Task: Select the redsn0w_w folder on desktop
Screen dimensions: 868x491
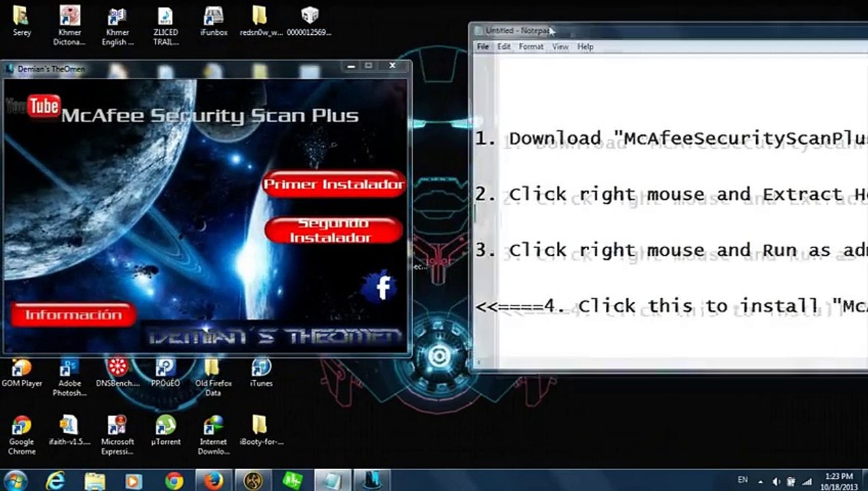Action: tap(261, 21)
